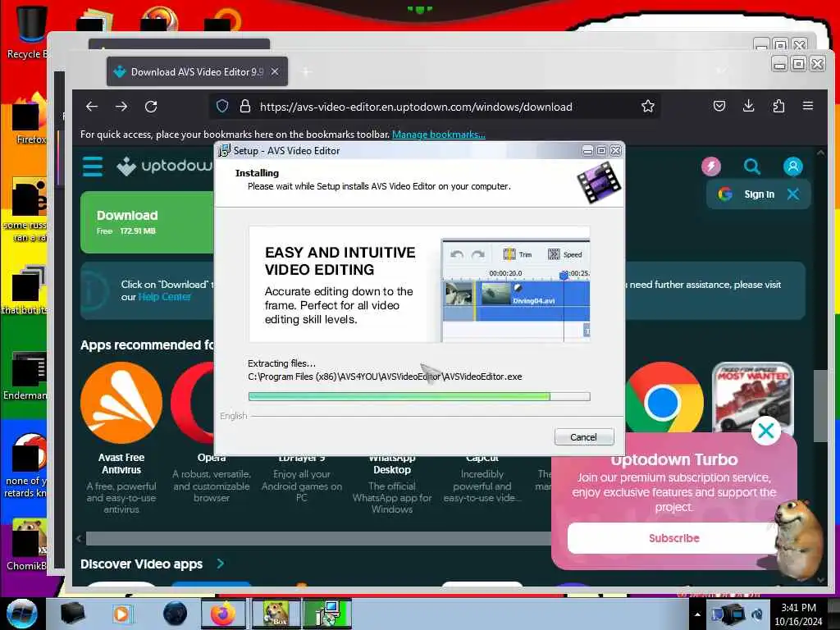Open the Uptodown user account icon
This screenshot has height=630, width=840.
793,167
